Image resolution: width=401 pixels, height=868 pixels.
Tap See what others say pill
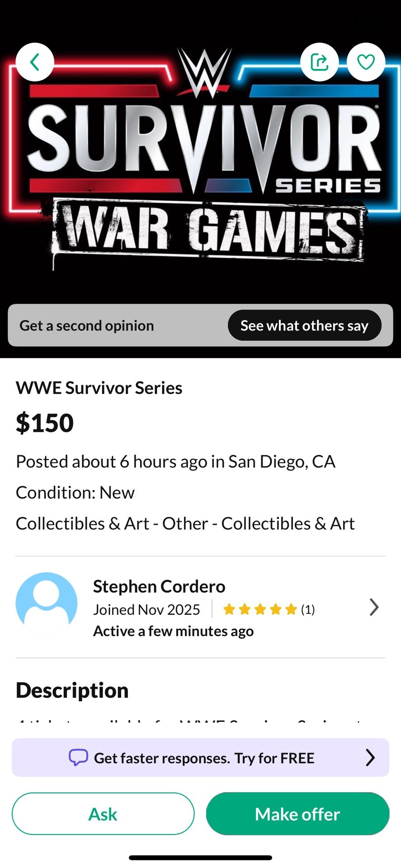(304, 325)
